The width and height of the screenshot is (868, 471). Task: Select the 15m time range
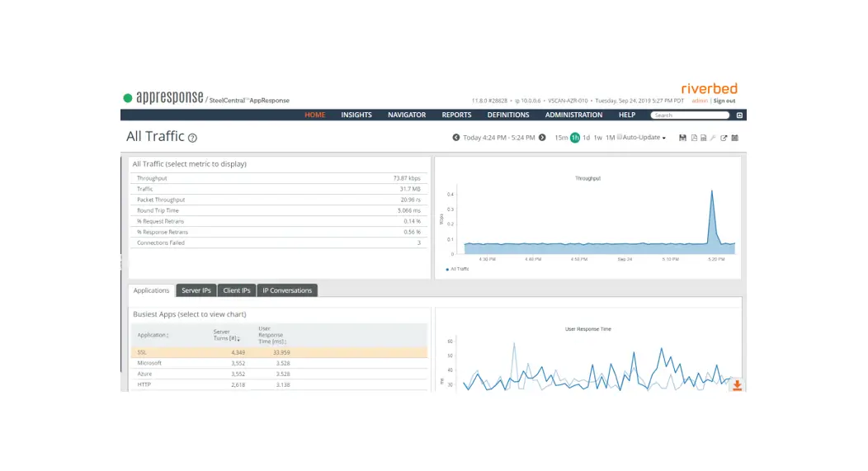click(x=561, y=138)
